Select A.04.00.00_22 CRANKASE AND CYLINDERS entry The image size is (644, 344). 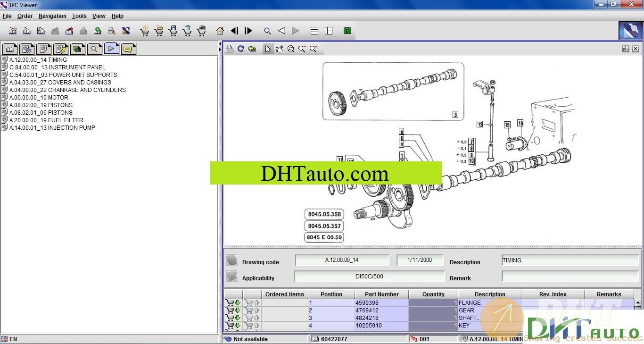[67, 90]
